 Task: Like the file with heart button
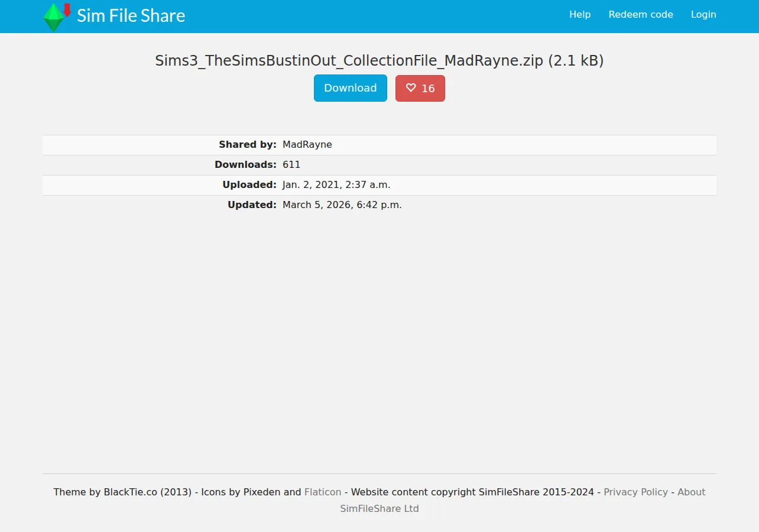coord(420,88)
